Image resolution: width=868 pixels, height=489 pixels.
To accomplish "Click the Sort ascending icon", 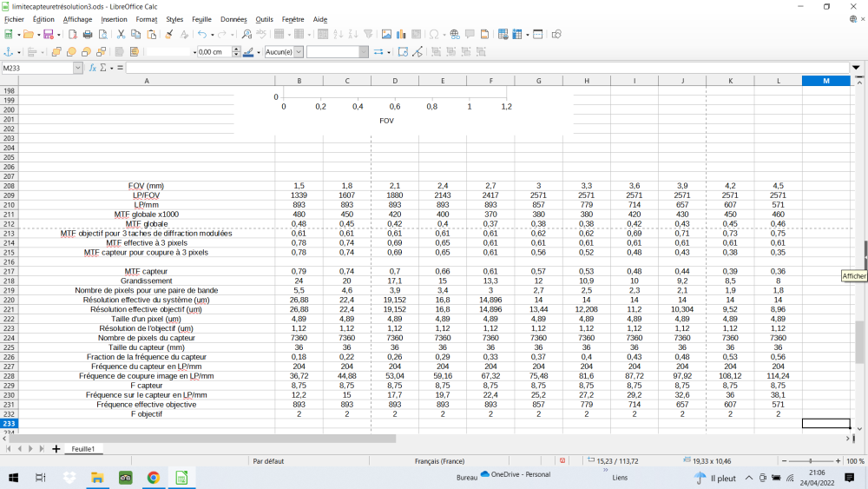I will (338, 35).
